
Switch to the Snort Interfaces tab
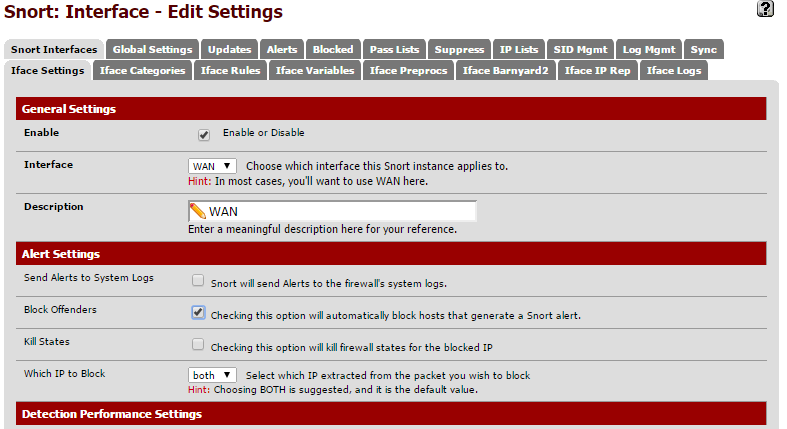point(54,49)
